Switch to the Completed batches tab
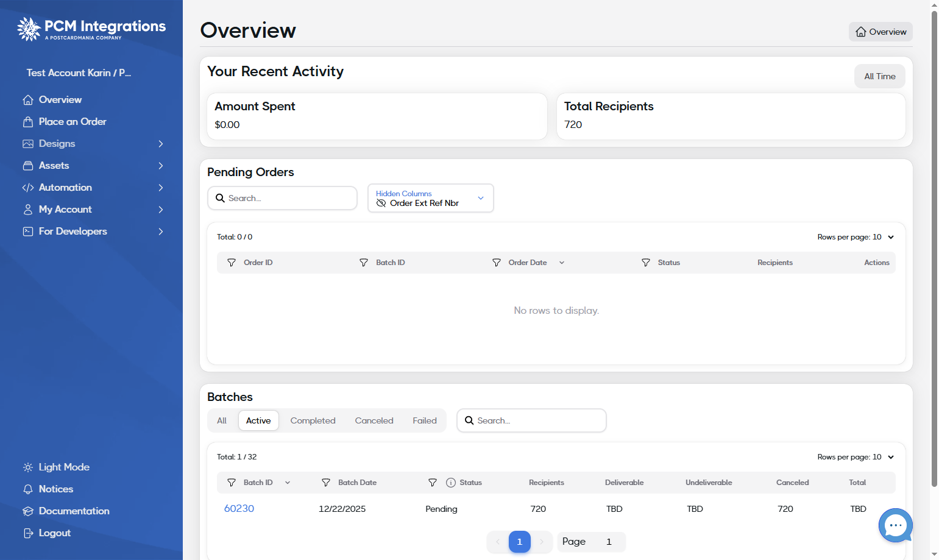939x560 pixels. pyautogui.click(x=313, y=420)
